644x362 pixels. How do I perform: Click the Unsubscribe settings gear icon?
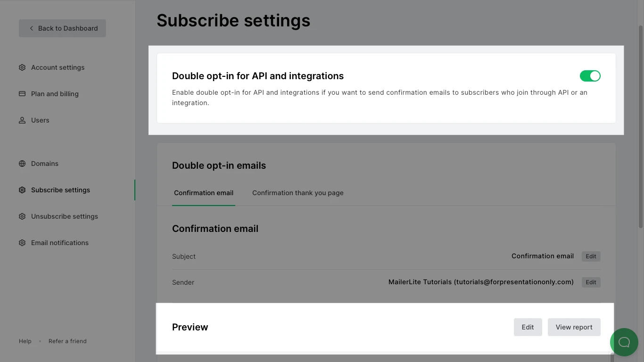22,216
